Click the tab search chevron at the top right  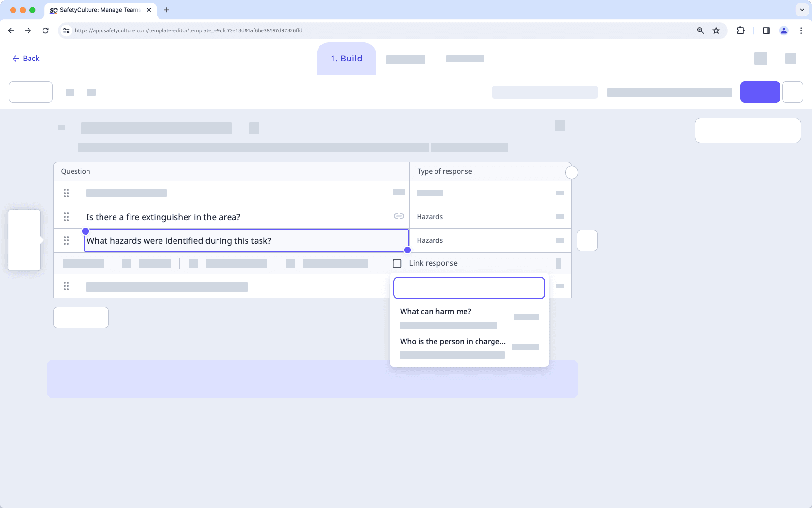tap(801, 10)
